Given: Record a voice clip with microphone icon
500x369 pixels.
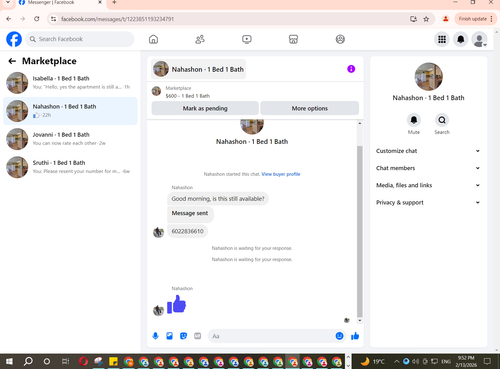Looking at the screenshot, I should pos(155,336).
